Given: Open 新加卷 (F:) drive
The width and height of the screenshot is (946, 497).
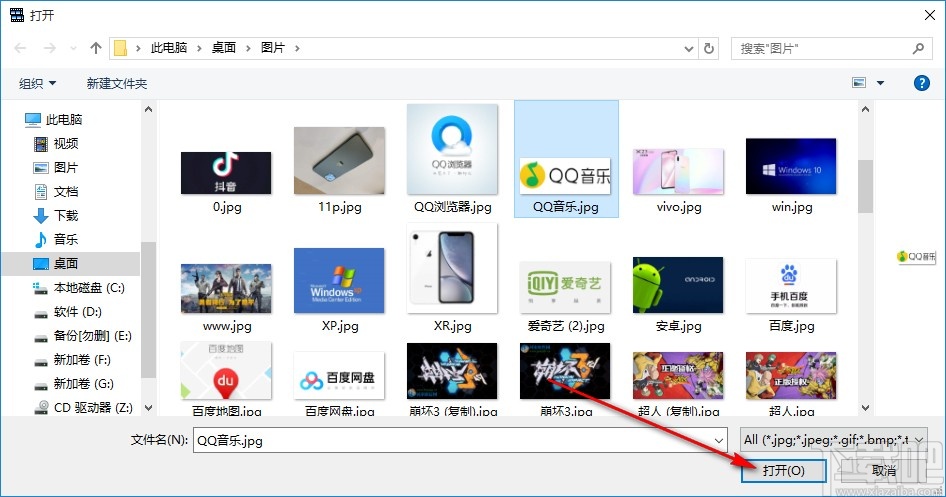Looking at the screenshot, I should click(x=72, y=359).
